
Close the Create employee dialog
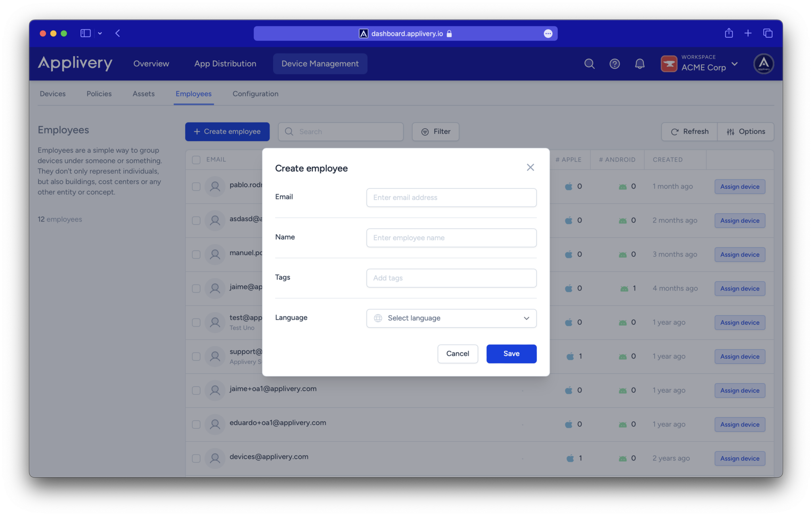point(530,168)
